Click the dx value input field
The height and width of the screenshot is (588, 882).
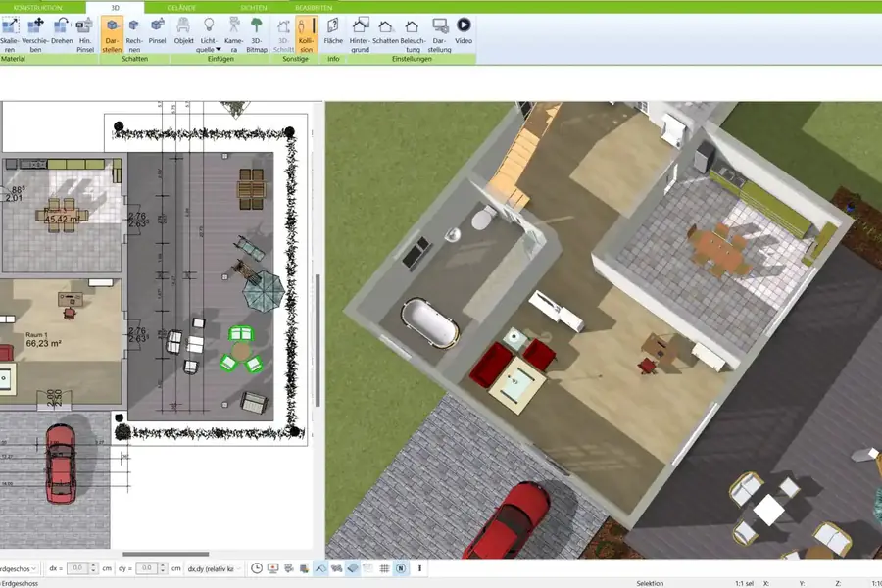pos(78,568)
